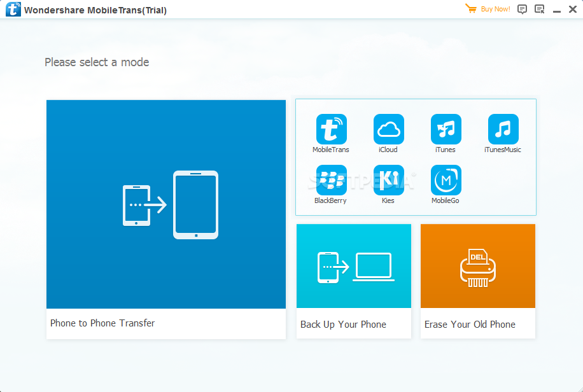Open the iTunesMusic icon
This screenshot has height=392, width=583.
(x=503, y=129)
